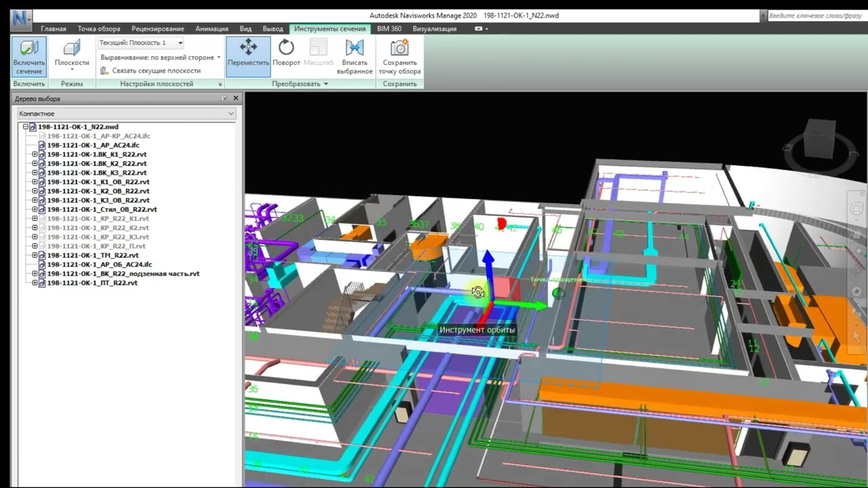The image size is (868, 488).
Task: Click file icon of 198-1121-OK-1_Стил_ОВ_R22.rvt
Action: (42, 209)
